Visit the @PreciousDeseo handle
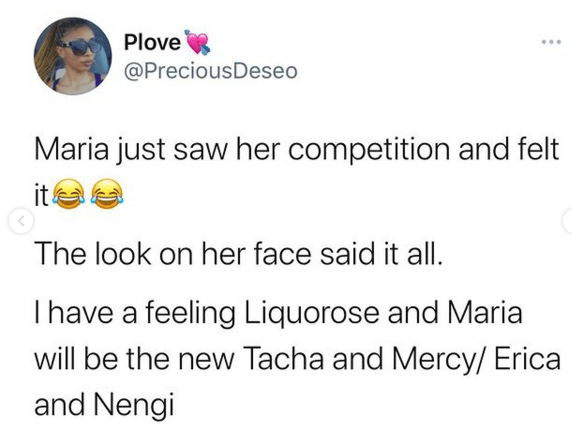572x431 pixels. 210,71
